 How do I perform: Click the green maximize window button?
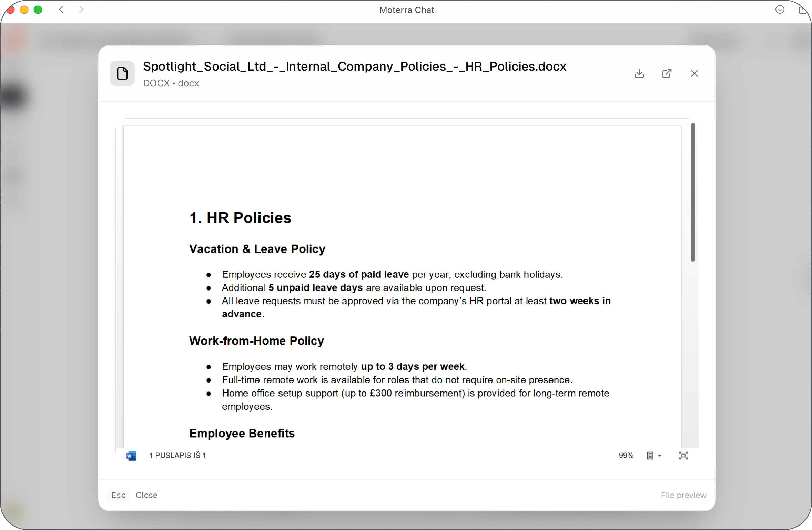tap(38, 10)
